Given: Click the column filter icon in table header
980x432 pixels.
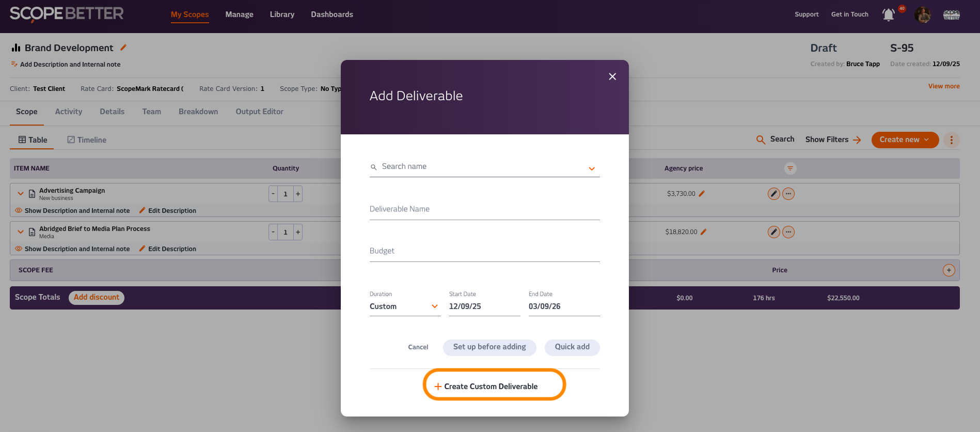Looking at the screenshot, I should click(790, 168).
